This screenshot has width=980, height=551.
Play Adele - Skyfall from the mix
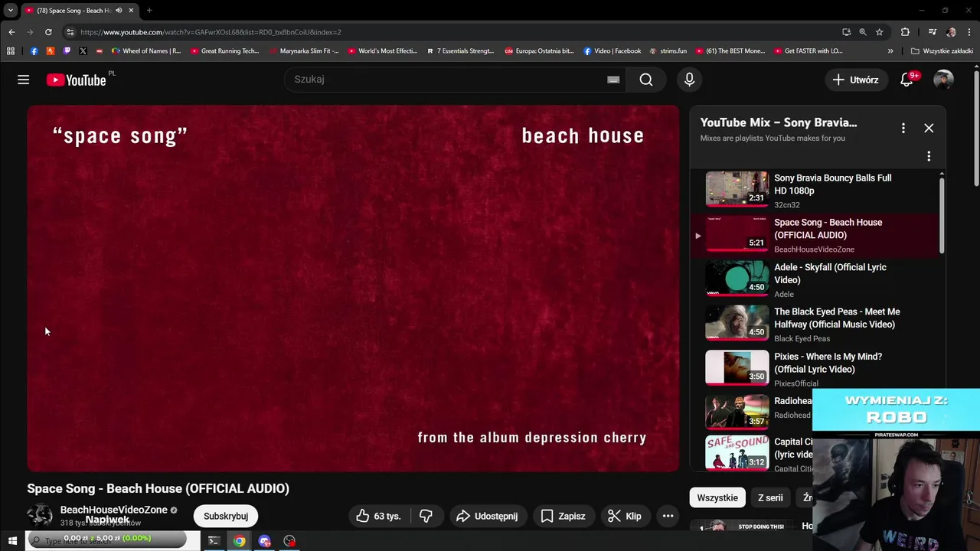point(814,279)
